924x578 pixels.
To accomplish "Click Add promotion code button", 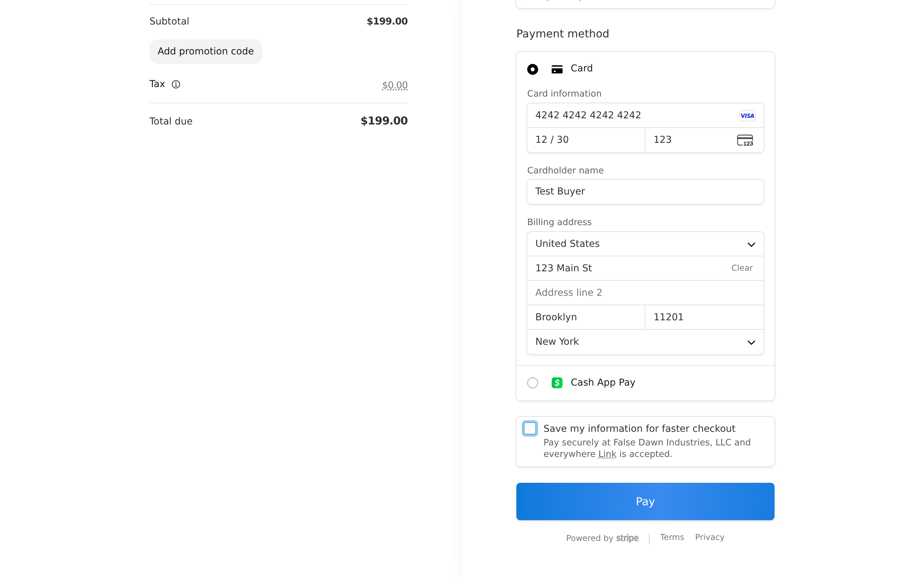I will pyautogui.click(x=206, y=52).
